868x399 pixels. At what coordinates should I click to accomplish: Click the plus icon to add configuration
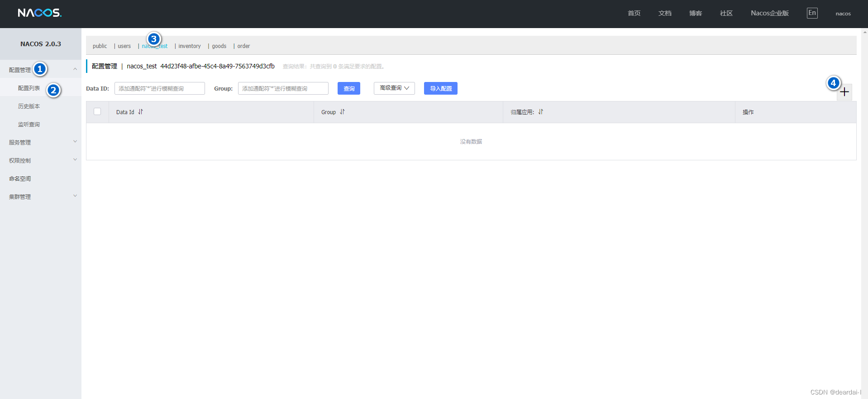844,92
